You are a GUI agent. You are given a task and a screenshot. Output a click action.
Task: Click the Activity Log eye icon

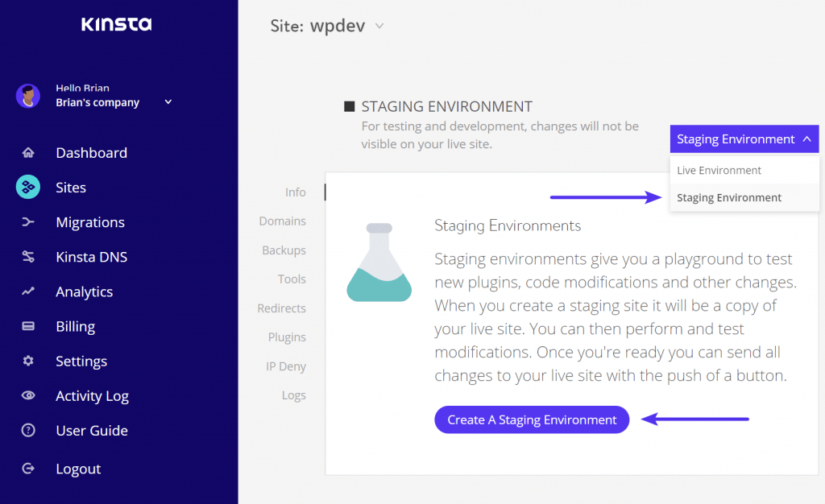click(28, 395)
